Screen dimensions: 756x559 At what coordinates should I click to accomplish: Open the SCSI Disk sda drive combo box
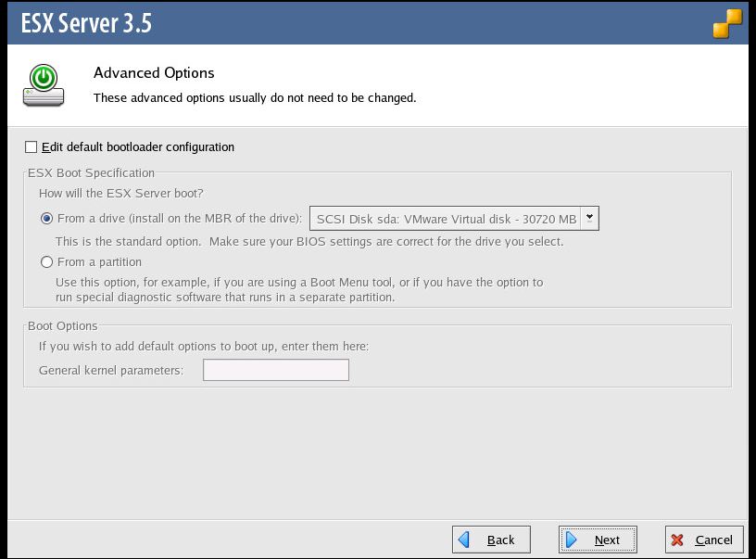coord(446,219)
